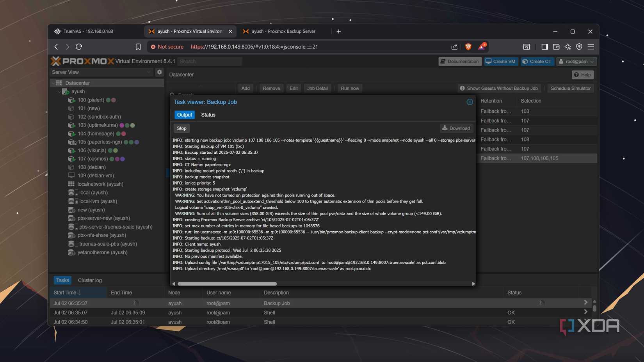Open the root@pam user dropdown
This screenshot has width=644, height=362.
click(x=576, y=61)
